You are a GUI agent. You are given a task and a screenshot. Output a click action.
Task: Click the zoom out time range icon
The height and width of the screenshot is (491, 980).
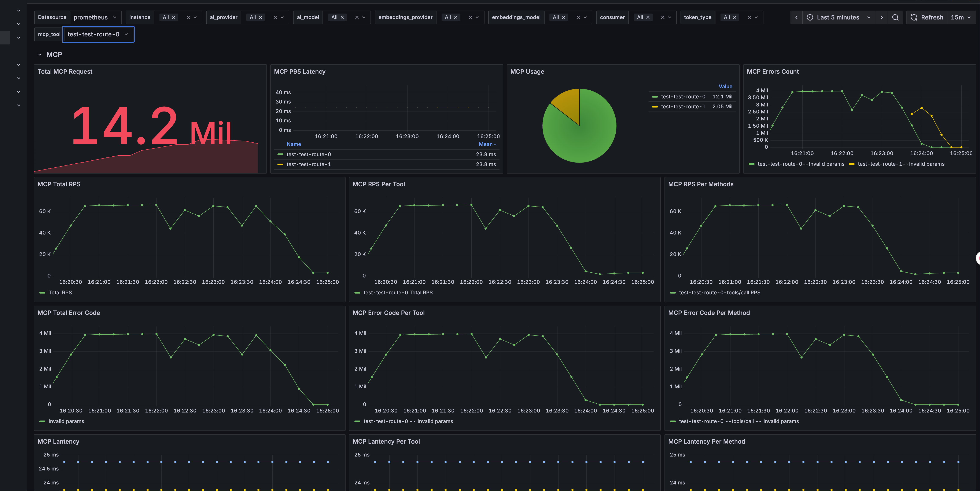[x=895, y=18]
